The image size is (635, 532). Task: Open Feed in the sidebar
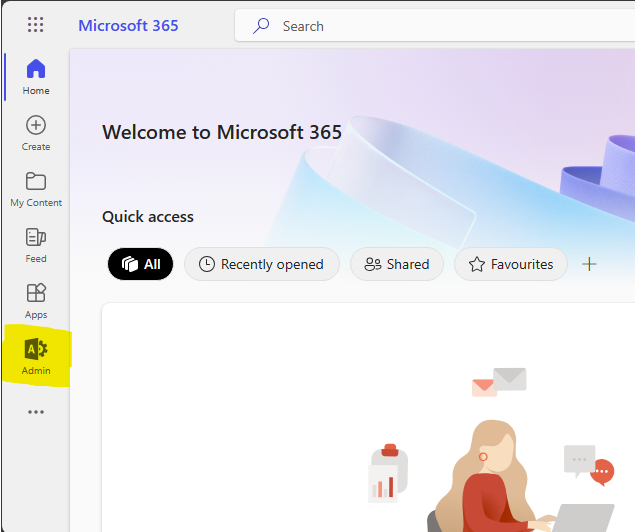pyautogui.click(x=36, y=244)
